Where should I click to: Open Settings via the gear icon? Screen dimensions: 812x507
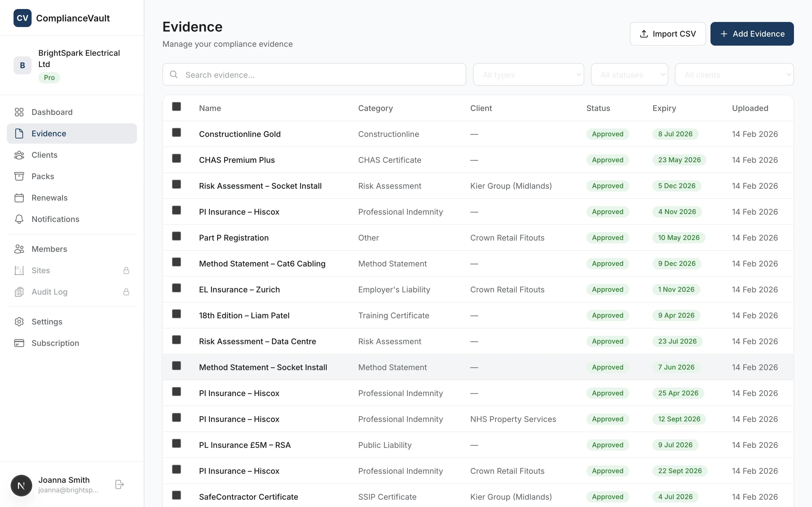tap(19, 322)
